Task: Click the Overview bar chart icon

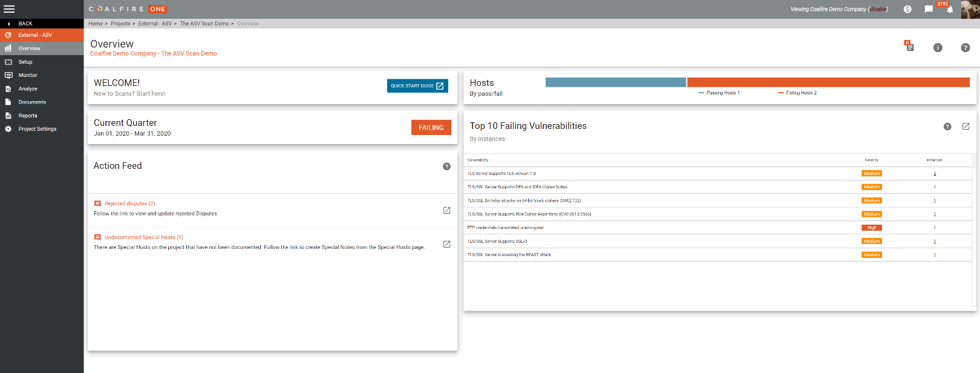Action: pyautogui.click(x=8, y=48)
